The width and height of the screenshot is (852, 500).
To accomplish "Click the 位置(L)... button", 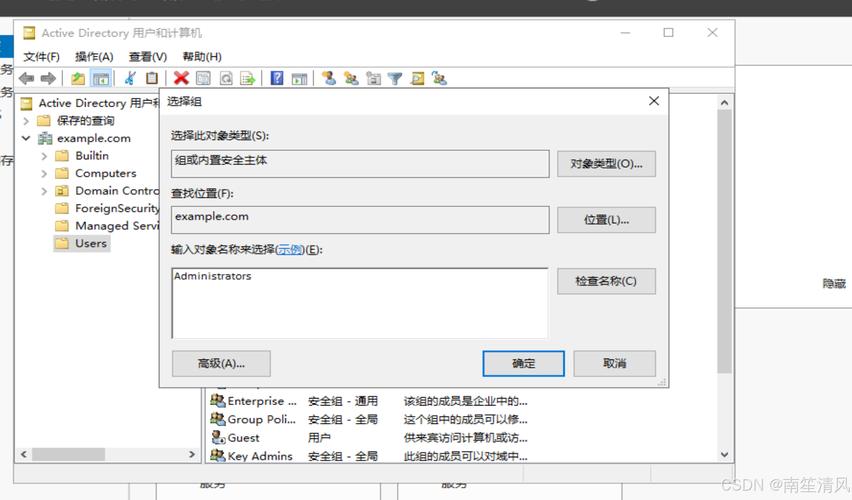I will [606, 220].
